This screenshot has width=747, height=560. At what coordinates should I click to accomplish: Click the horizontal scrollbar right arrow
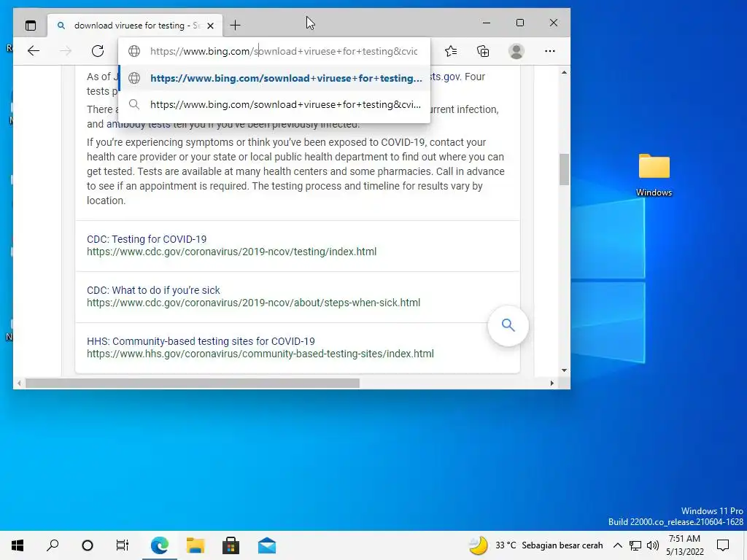point(552,383)
